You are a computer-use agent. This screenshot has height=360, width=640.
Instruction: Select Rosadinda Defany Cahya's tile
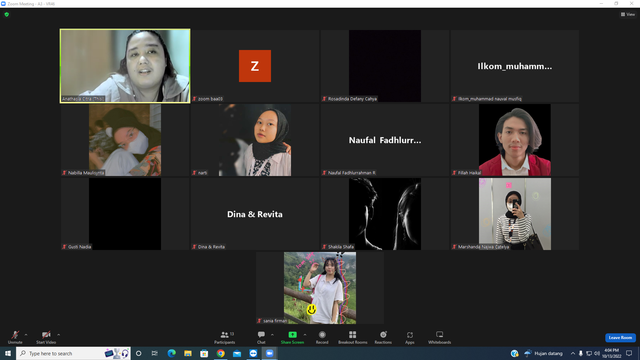385,66
